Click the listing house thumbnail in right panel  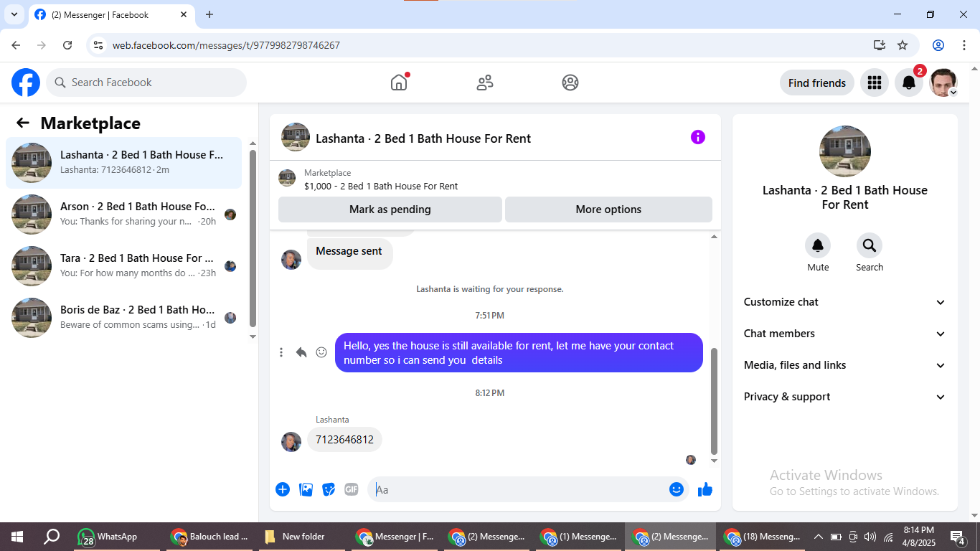(845, 151)
